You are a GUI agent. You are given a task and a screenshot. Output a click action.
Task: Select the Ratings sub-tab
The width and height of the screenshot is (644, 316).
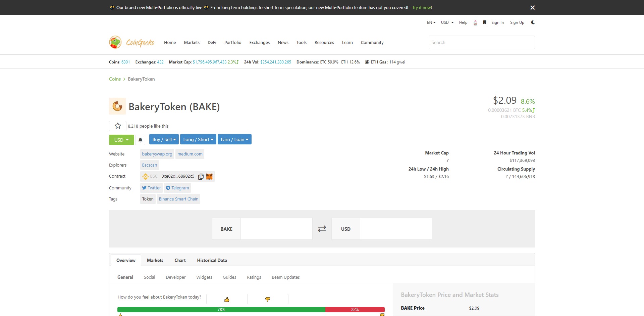pyautogui.click(x=254, y=277)
